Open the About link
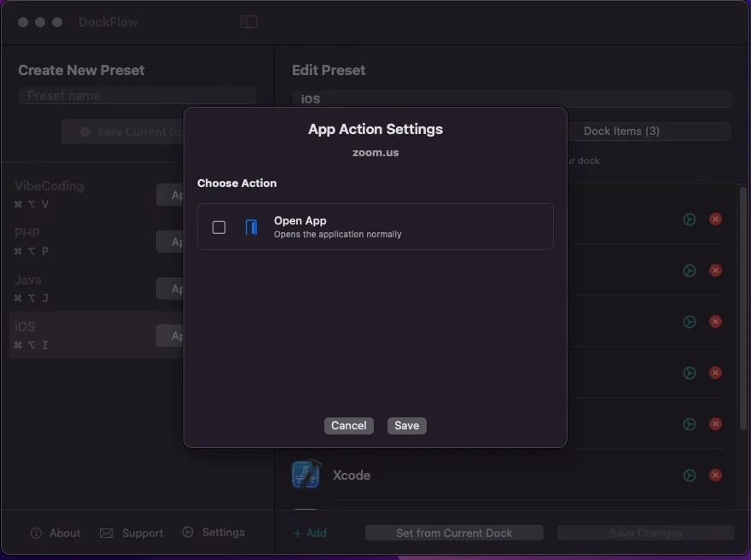The height and width of the screenshot is (560, 751). [65, 534]
